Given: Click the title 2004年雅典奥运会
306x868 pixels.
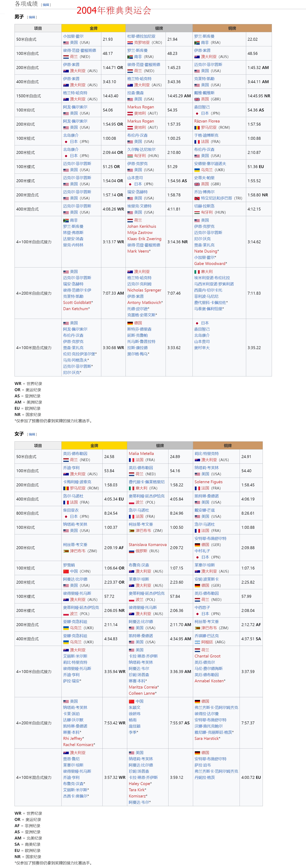Looking at the screenshot, I should coord(114,10).
